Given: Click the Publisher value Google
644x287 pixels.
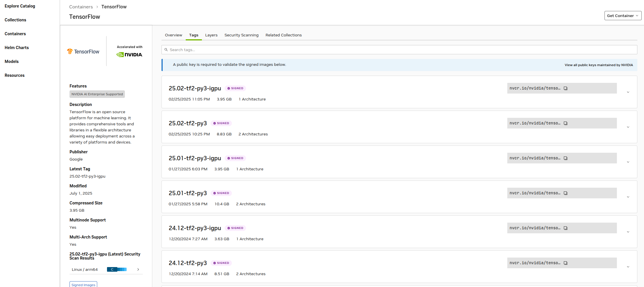Looking at the screenshot, I should (76, 159).
